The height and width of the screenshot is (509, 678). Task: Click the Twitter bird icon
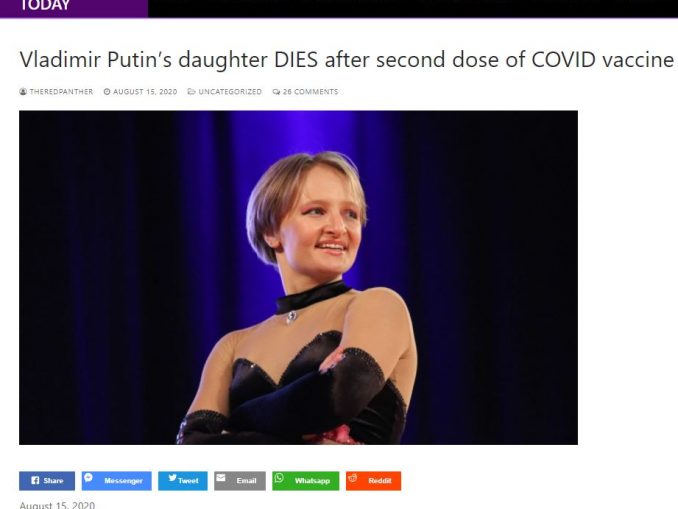pyautogui.click(x=173, y=477)
